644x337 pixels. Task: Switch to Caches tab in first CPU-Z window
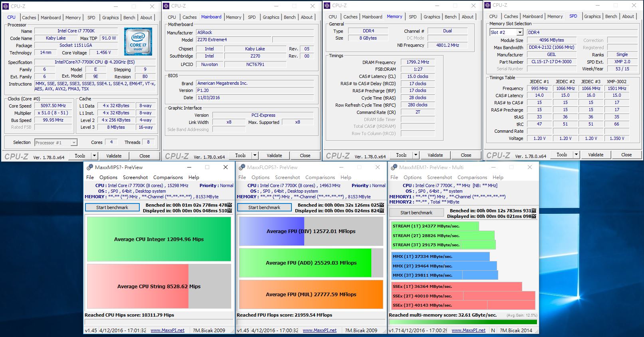coord(29,18)
